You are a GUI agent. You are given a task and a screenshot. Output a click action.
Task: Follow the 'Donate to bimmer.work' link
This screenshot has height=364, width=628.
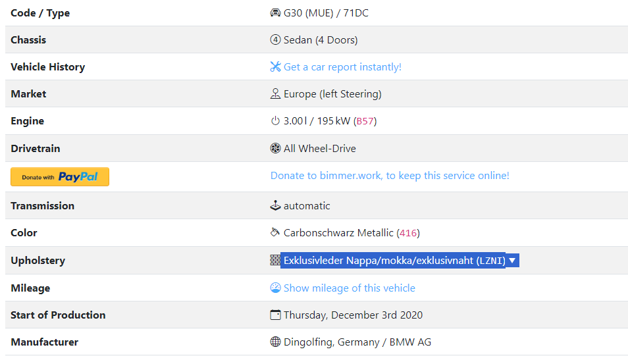point(390,176)
